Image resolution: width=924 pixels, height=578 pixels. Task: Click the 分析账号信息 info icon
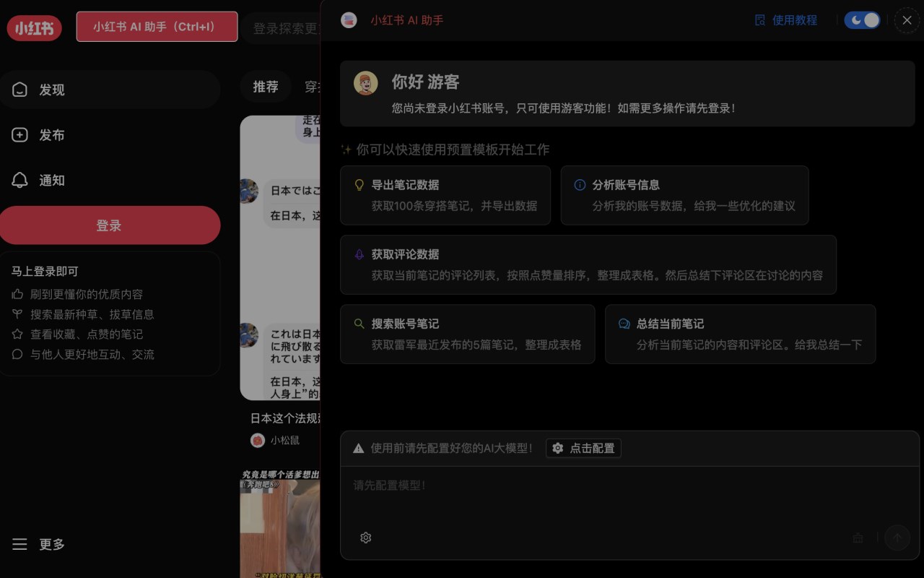(580, 185)
